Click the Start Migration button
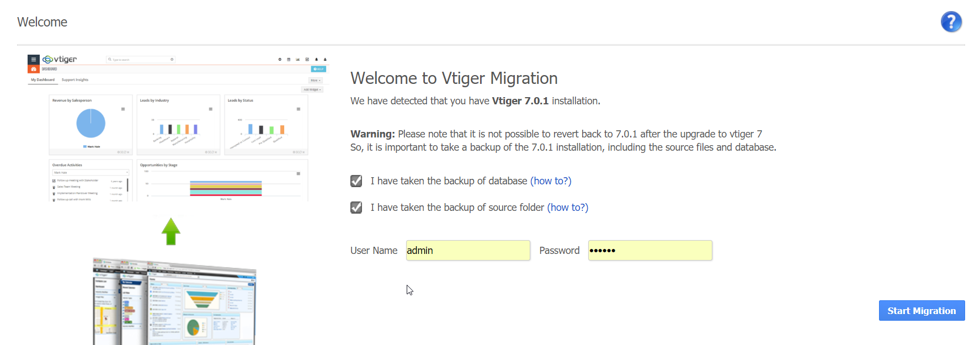Image resolution: width=980 pixels, height=345 pixels. click(922, 311)
